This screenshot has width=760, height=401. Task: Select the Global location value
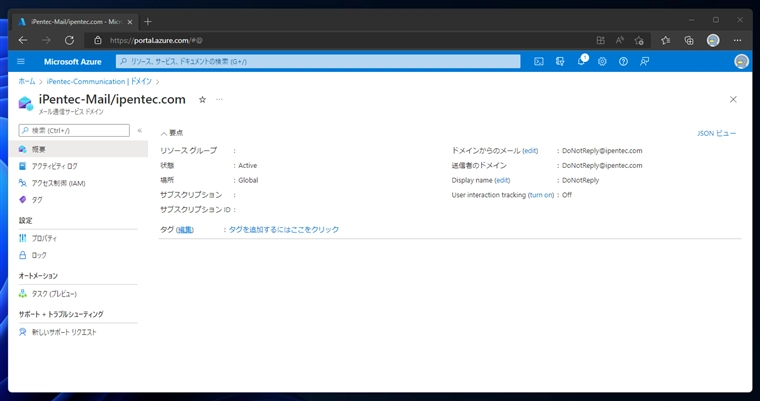(x=248, y=180)
